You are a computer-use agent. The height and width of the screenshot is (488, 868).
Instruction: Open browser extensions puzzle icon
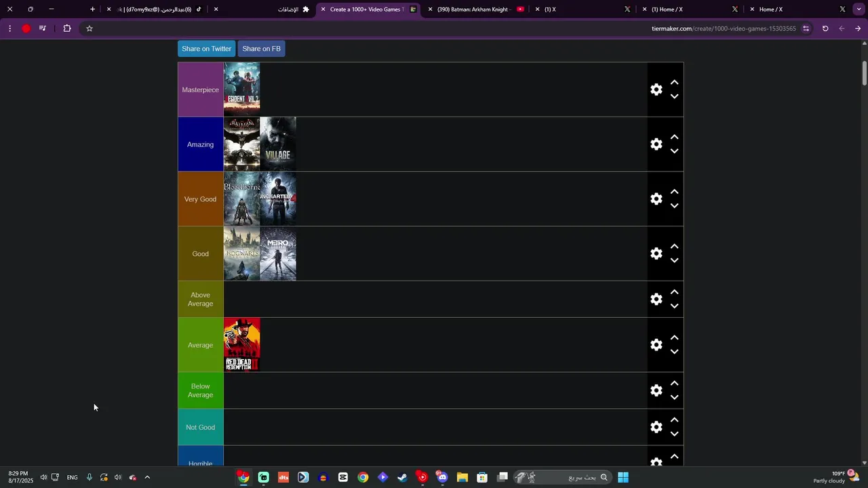tap(66, 28)
